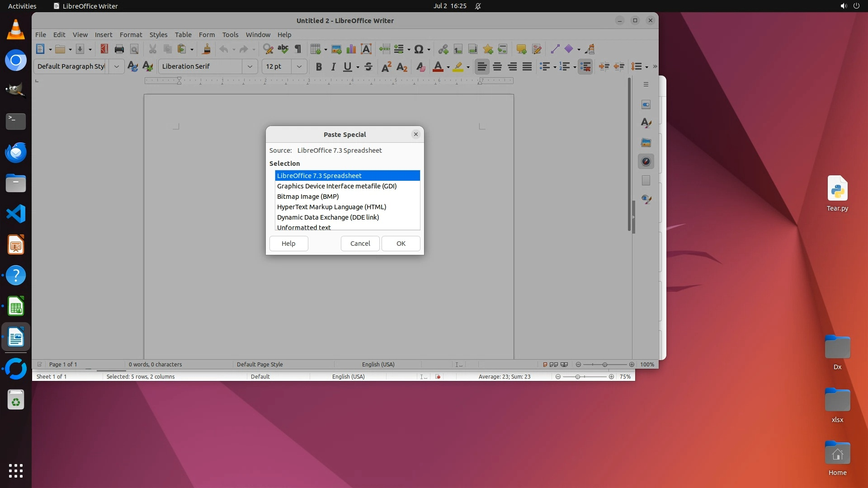Click the Insert Hyperlink icon
This screenshot has height=488, width=868.
pyautogui.click(x=443, y=49)
